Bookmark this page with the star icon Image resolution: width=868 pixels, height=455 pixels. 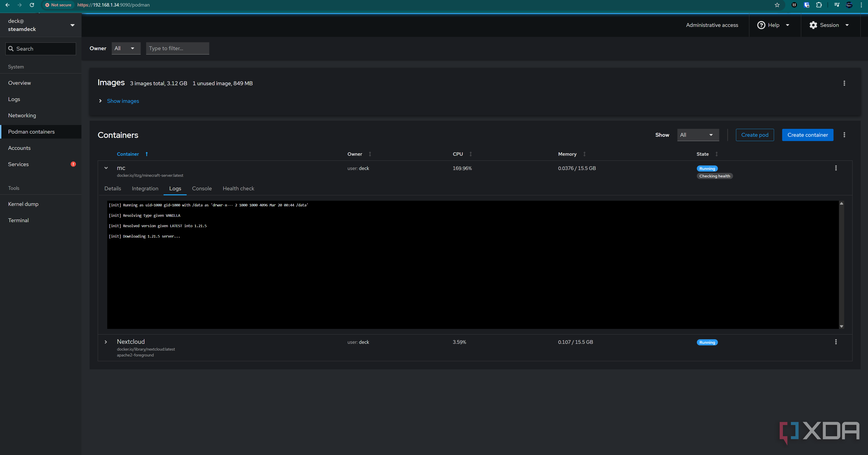777,5
